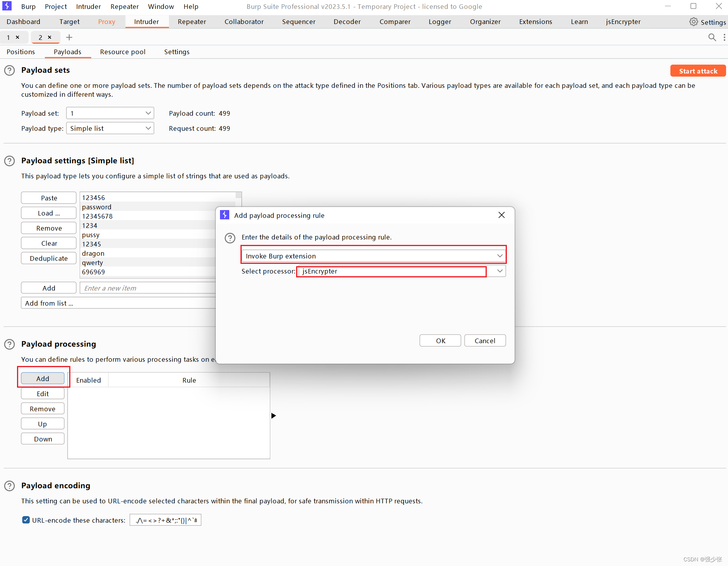
Task: Open the Add from list dropdown
Action: click(x=118, y=303)
